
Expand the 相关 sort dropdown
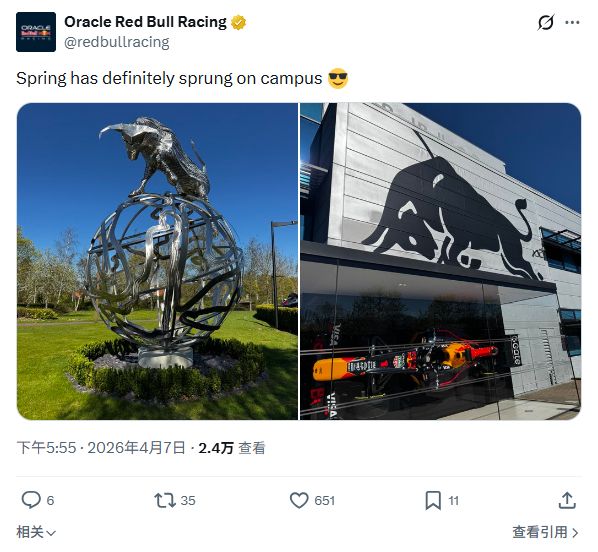coord(36,532)
